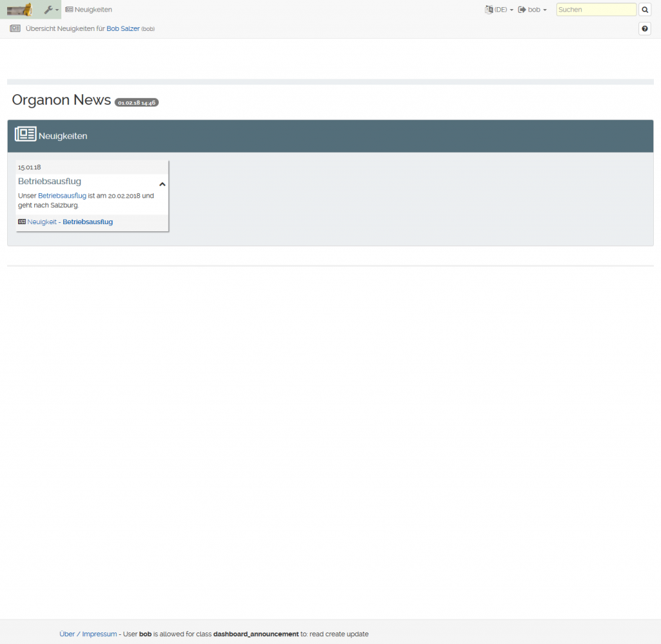Image resolution: width=661 pixels, height=644 pixels.
Task: Click the Betriebsausflug card heading
Action: click(x=50, y=182)
